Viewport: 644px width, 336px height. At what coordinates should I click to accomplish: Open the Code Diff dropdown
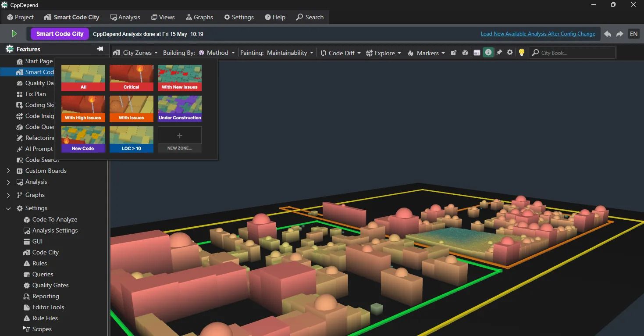(341, 53)
